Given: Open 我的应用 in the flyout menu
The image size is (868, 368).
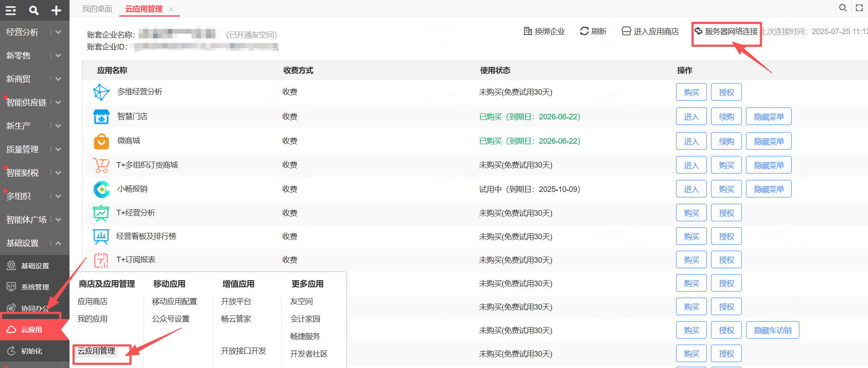Looking at the screenshot, I should coord(93,319).
